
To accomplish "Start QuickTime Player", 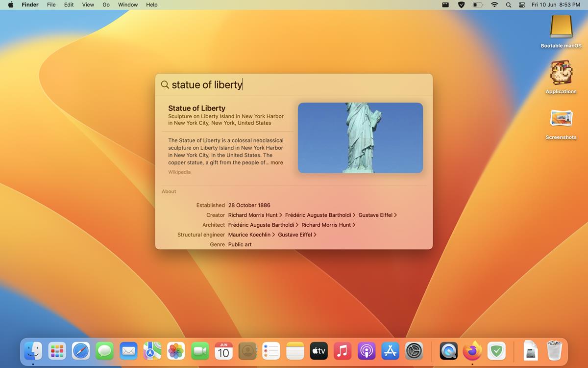I will click(449, 351).
